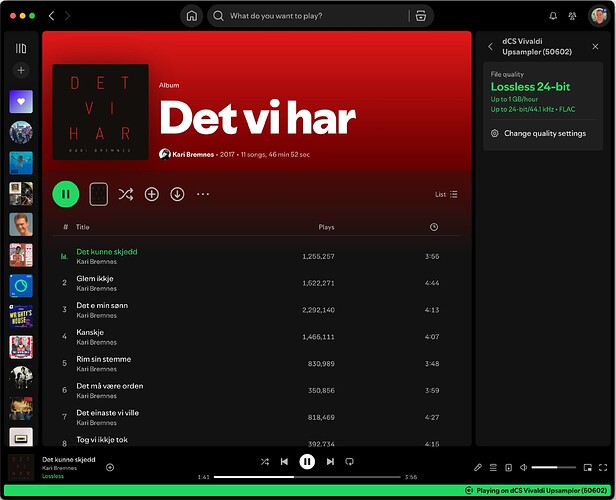The height and width of the screenshot is (500, 616).
Task: Open the notifications bell
Action: tap(553, 16)
